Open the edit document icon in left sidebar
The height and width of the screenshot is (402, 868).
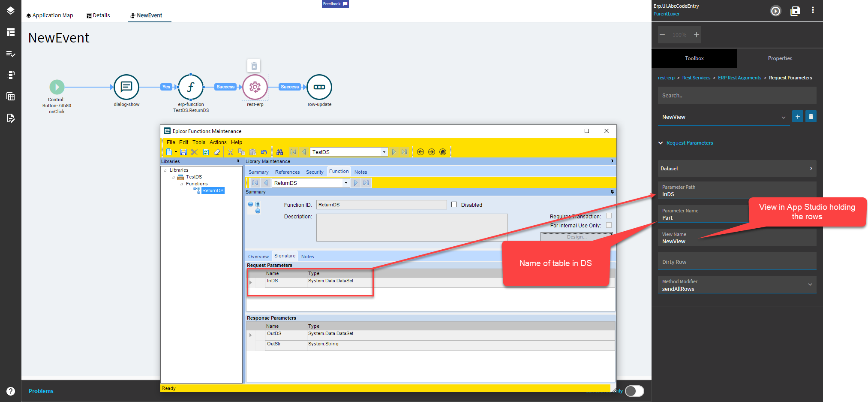click(x=11, y=118)
